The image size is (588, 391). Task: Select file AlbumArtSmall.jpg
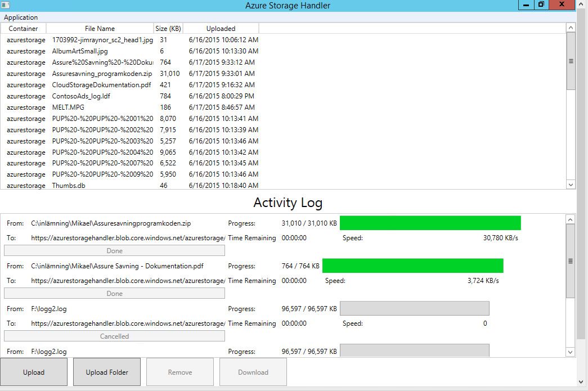point(80,51)
